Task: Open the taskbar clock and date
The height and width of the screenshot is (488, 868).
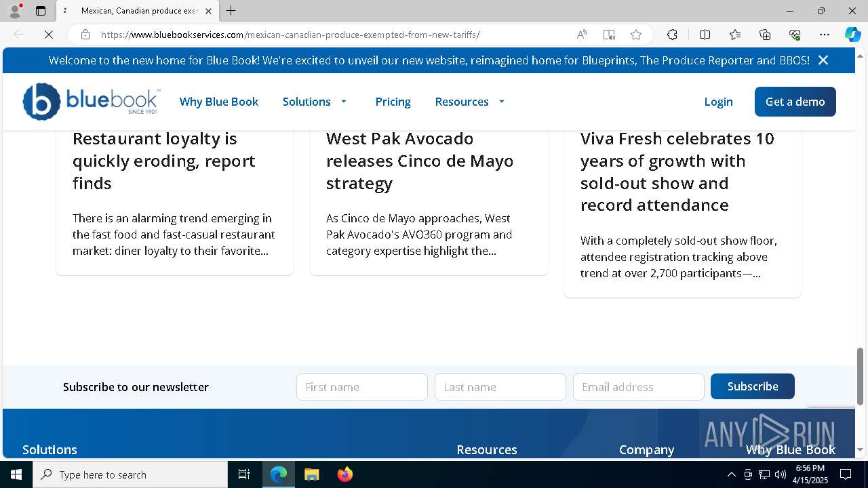Action: pyautogui.click(x=810, y=474)
